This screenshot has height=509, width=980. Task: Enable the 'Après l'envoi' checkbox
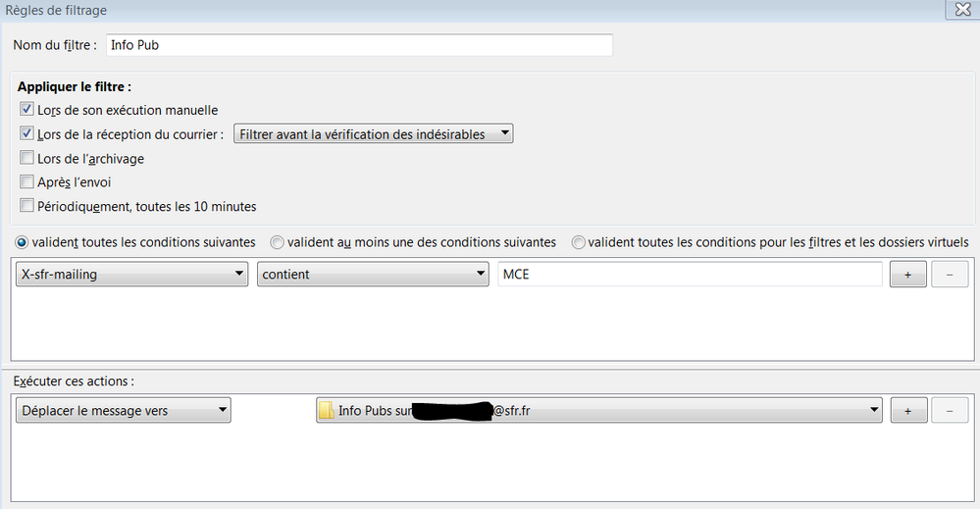26,181
